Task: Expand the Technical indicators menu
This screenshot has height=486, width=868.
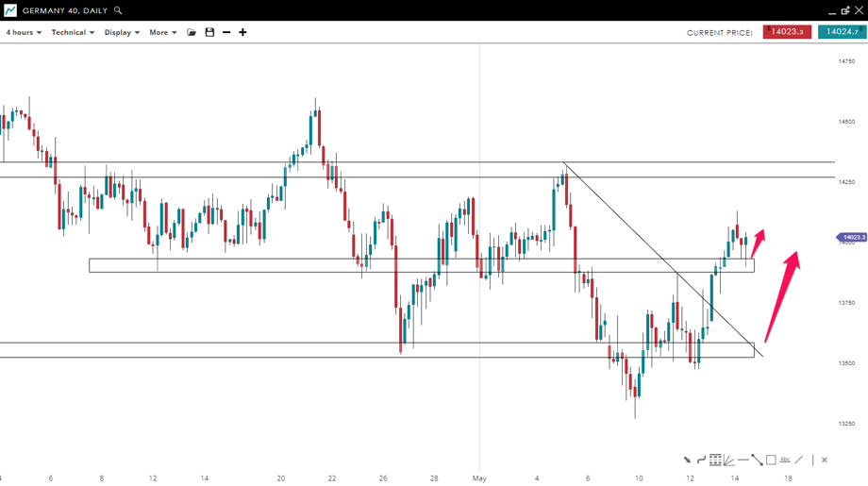Action: [73, 32]
